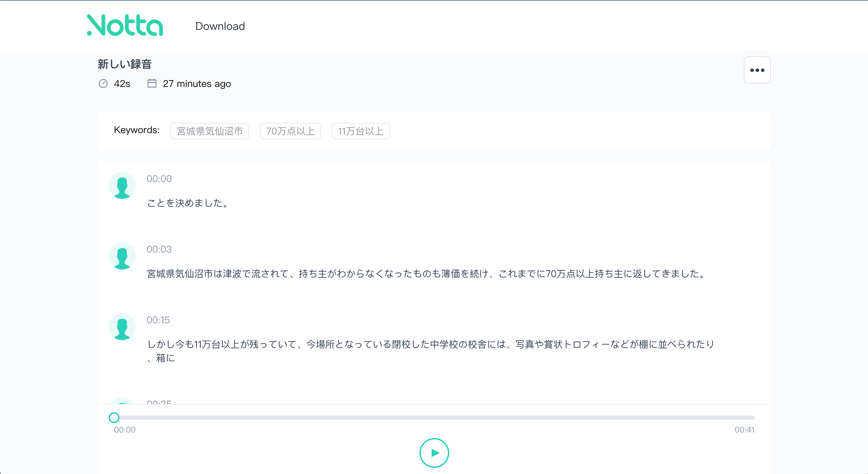Click speaker avatar at 00:00
Image resolution: width=868 pixels, height=474 pixels.
pyautogui.click(x=122, y=185)
